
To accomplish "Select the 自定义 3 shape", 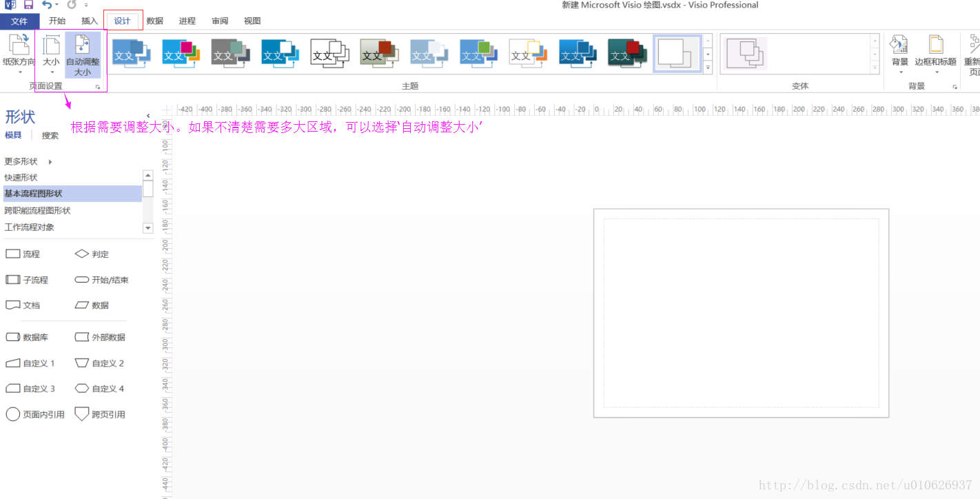I will click(30, 388).
